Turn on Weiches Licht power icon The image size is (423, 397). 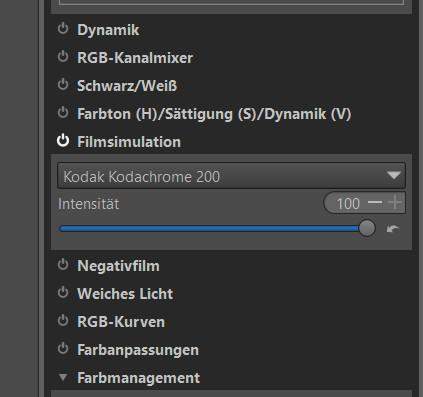(63, 293)
